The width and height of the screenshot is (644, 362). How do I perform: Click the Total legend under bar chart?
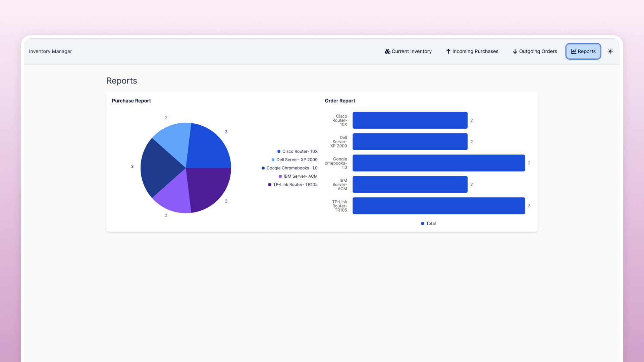(x=429, y=224)
